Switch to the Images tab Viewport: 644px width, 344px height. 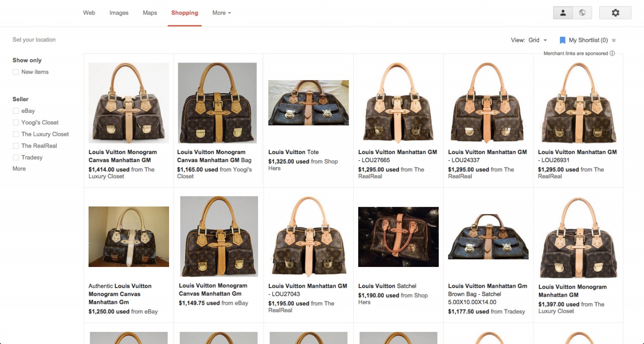(119, 13)
